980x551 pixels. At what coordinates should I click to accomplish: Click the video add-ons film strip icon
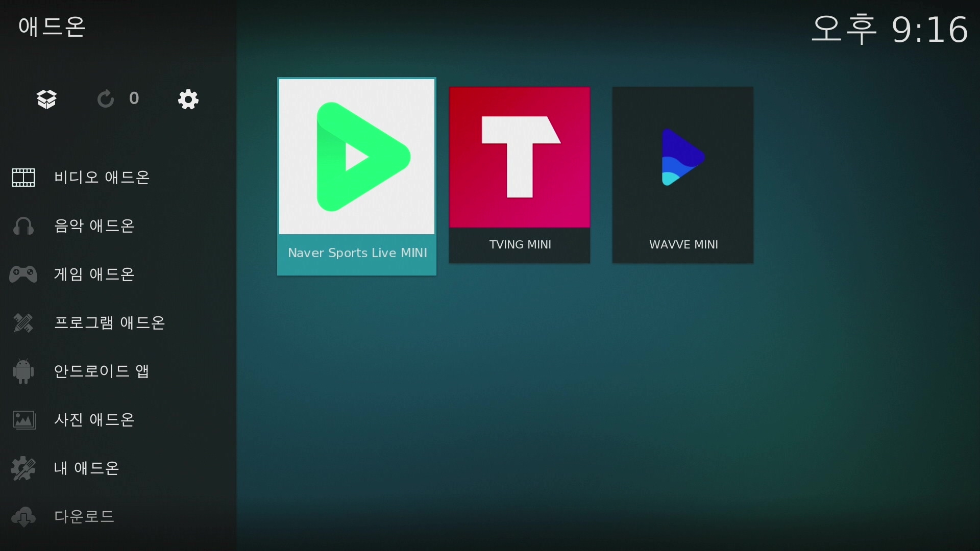coord(23,178)
